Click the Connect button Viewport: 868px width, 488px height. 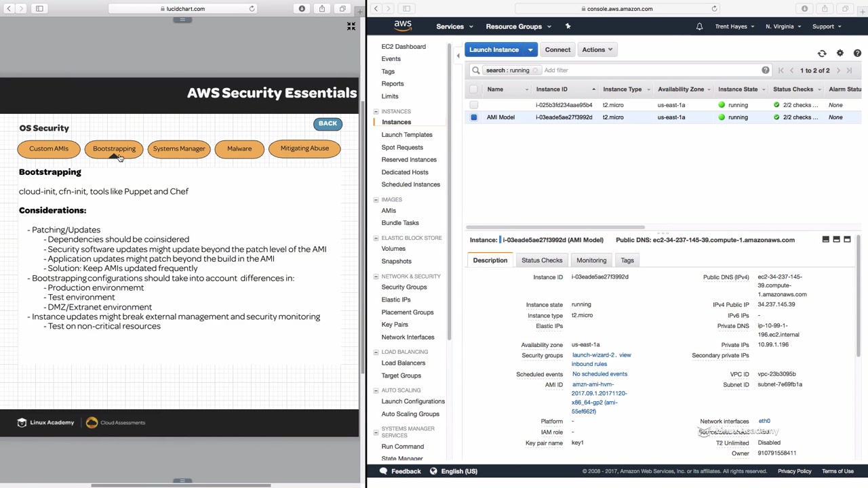point(557,49)
